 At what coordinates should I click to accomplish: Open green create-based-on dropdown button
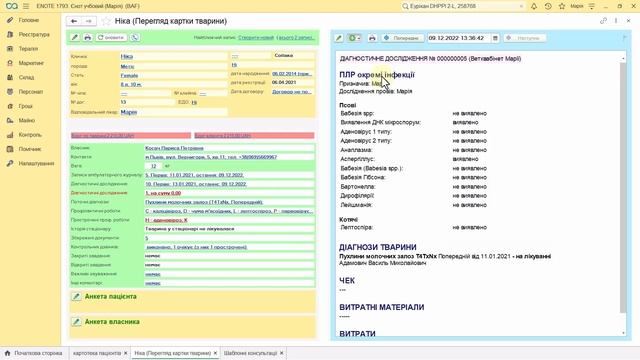tap(354, 38)
